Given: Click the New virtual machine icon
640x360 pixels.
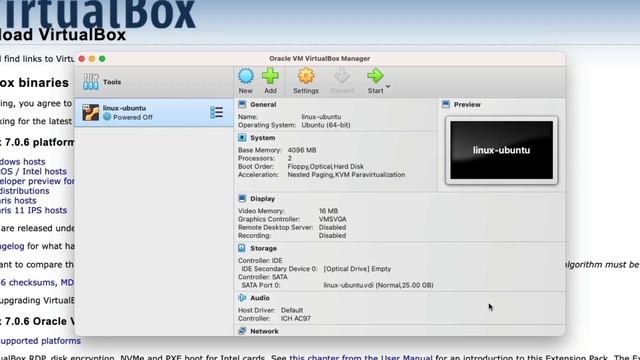Looking at the screenshot, I should click(x=246, y=76).
